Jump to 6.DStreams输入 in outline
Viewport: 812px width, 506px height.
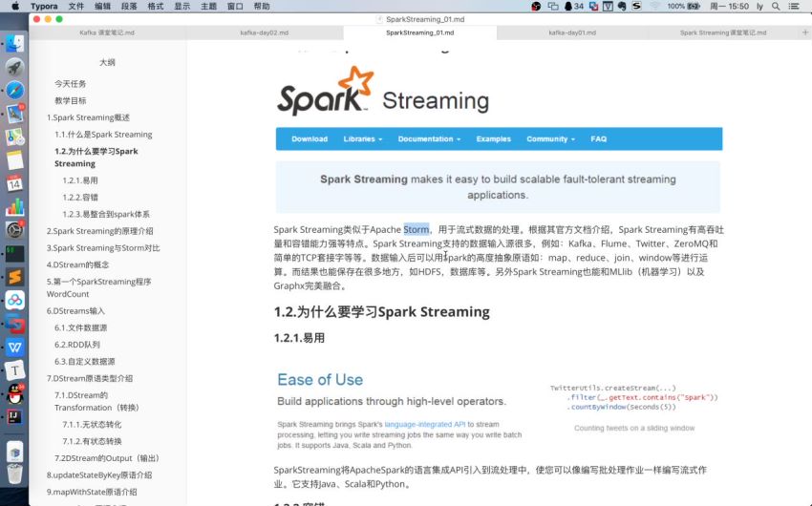tap(75, 311)
